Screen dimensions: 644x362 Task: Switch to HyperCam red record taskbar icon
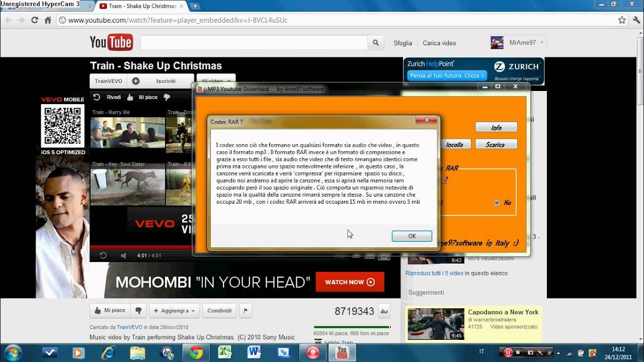313,353
